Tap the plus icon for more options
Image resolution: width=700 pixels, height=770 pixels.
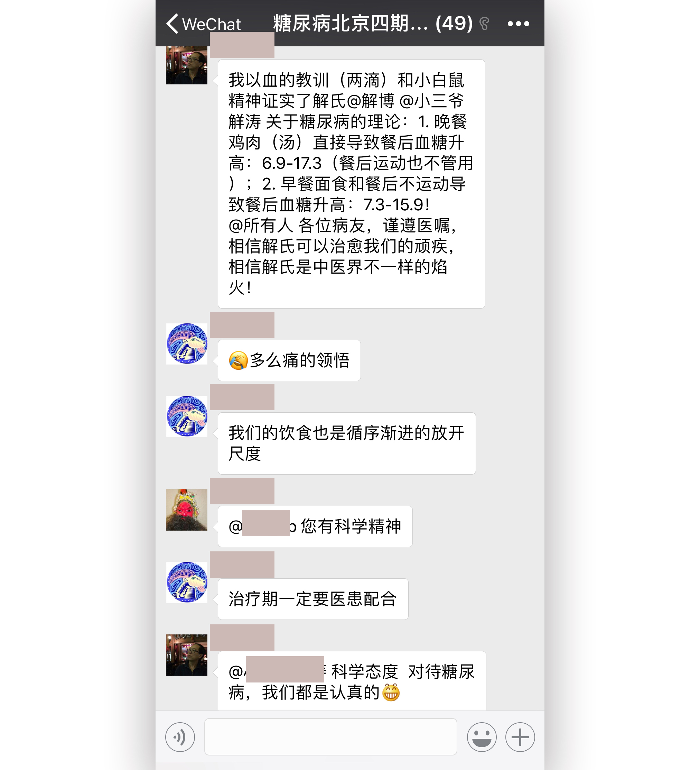pos(520,737)
